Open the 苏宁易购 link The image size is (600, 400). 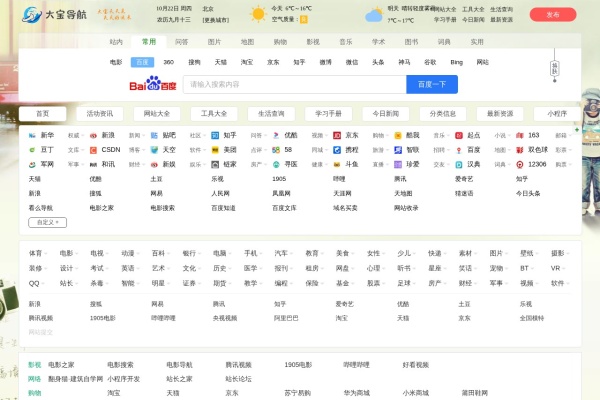(x=297, y=393)
